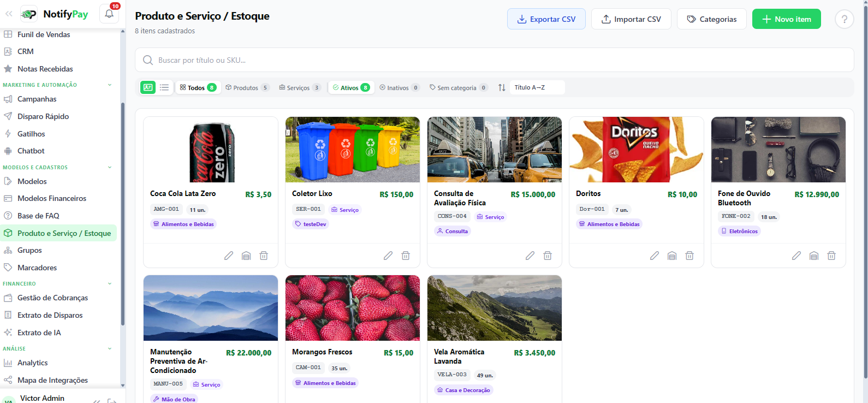Open Gatilhos in sidebar
The image size is (868, 403).
click(58, 134)
